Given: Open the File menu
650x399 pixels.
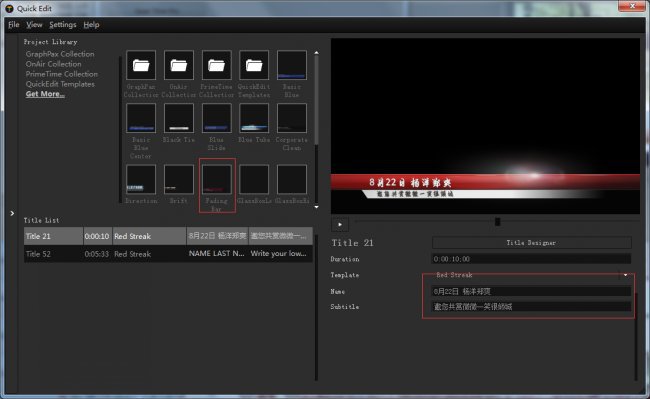Looking at the screenshot, I should pos(14,25).
